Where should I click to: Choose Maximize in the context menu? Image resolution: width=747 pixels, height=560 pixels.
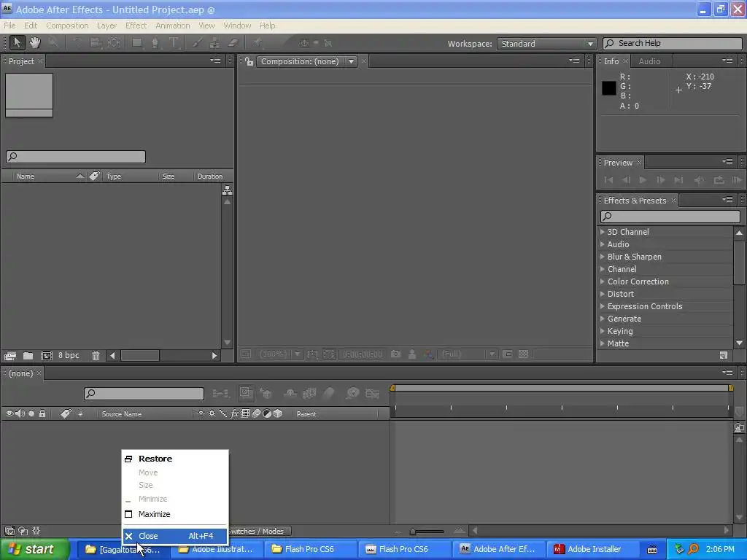pyautogui.click(x=175, y=514)
